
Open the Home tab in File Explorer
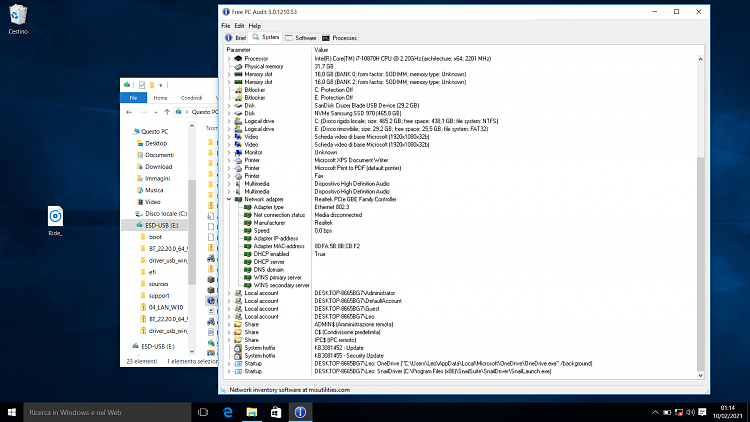coord(160,98)
